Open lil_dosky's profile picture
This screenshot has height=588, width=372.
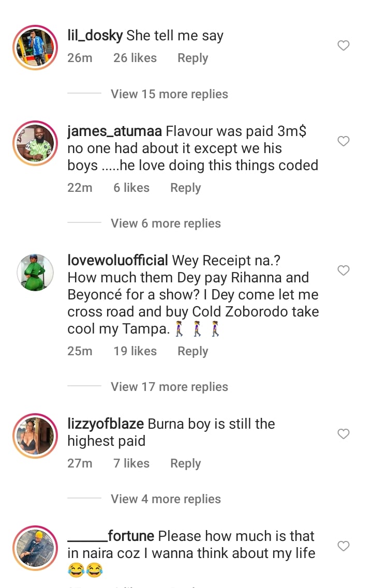(x=35, y=48)
